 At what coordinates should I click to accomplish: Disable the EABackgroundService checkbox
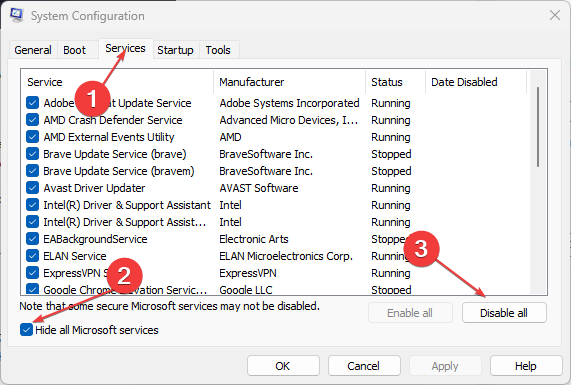32,239
